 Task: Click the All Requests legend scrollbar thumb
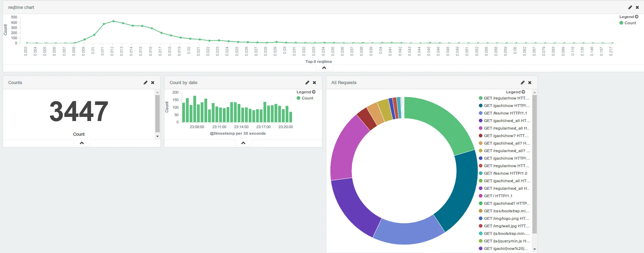pyautogui.click(x=534, y=164)
